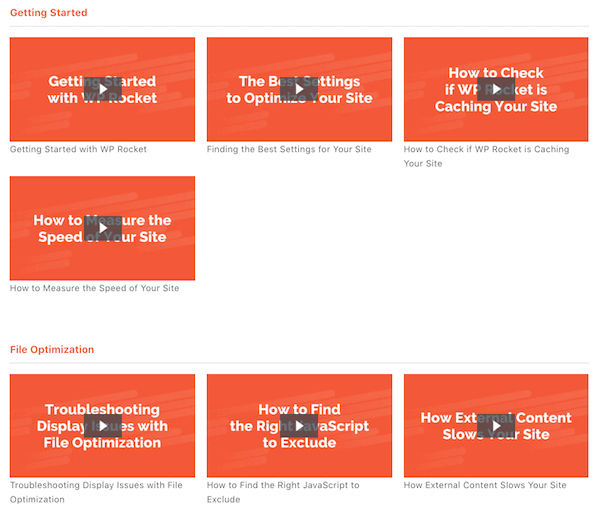Click 'How to Check if WP Rocket is Caching Your Site' caption
Image resolution: width=600 pixels, height=511 pixels.
click(x=486, y=156)
